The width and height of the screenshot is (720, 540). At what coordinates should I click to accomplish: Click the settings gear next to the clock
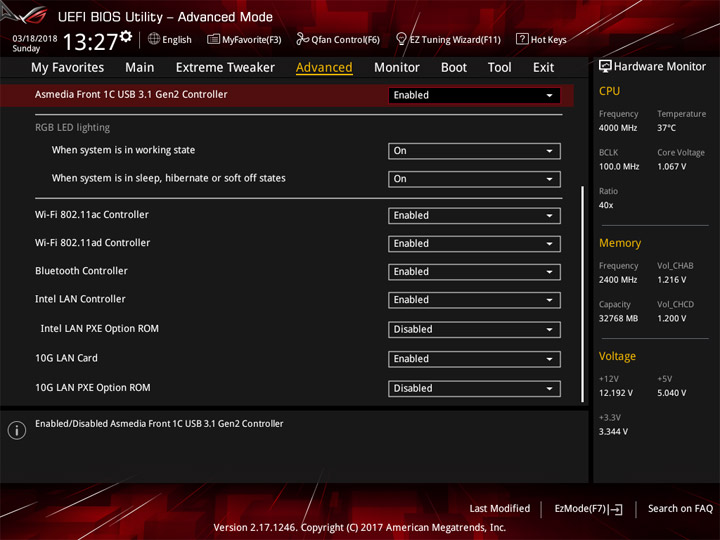coord(126,37)
